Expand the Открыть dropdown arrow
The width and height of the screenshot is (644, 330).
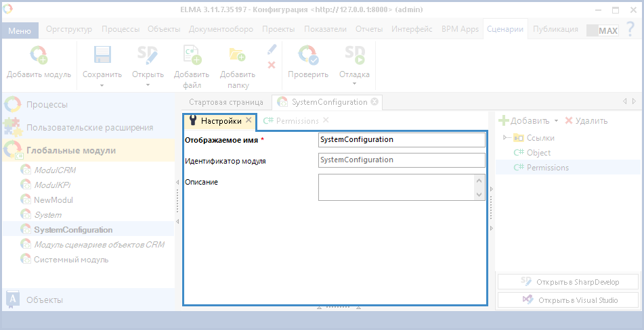tap(148, 86)
